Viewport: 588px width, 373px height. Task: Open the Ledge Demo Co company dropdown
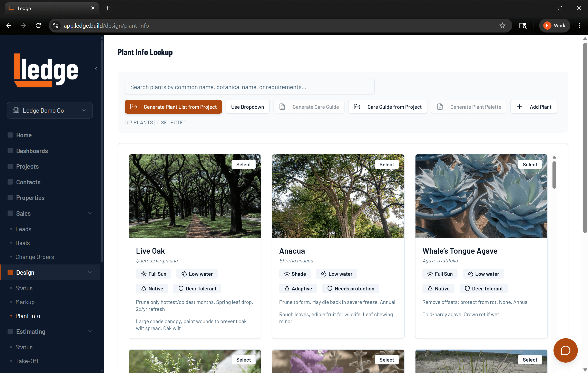50,110
